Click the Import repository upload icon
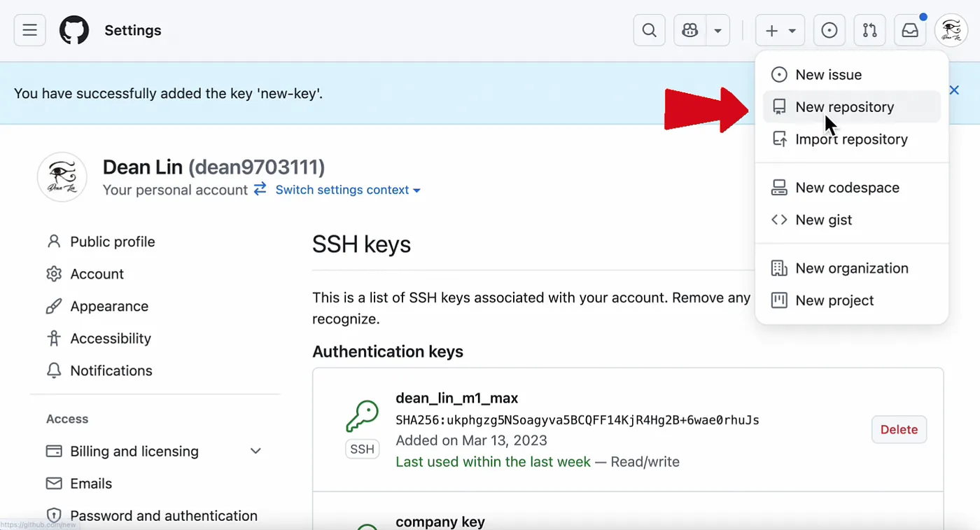 [779, 139]
